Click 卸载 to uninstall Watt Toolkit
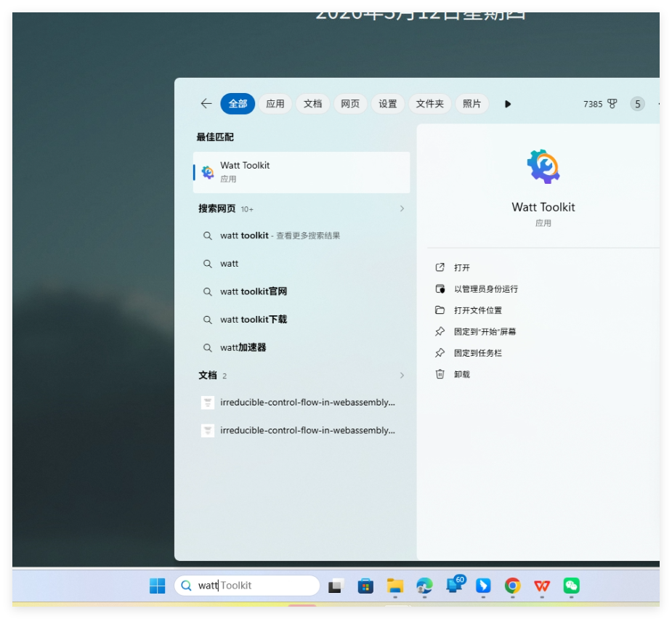672x619 pixels. click(x=461, y=374)
